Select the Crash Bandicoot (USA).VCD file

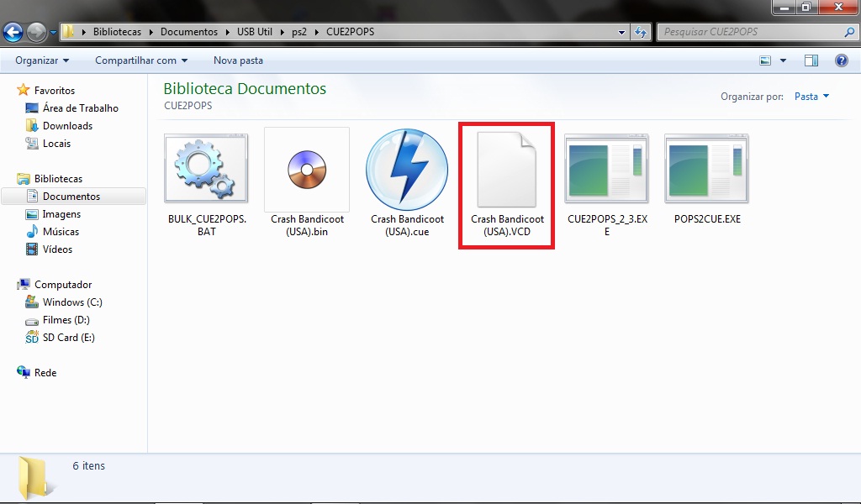coord(506,168)
